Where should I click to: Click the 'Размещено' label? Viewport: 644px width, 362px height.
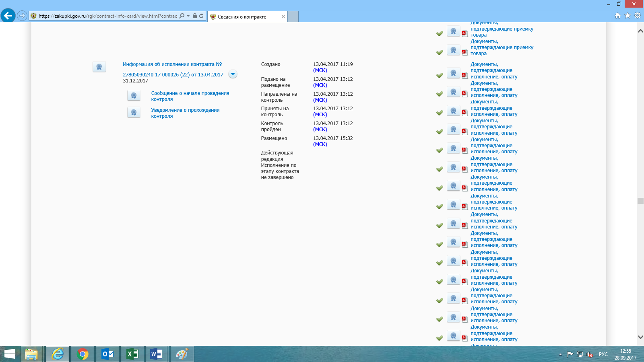pos(274,138)
